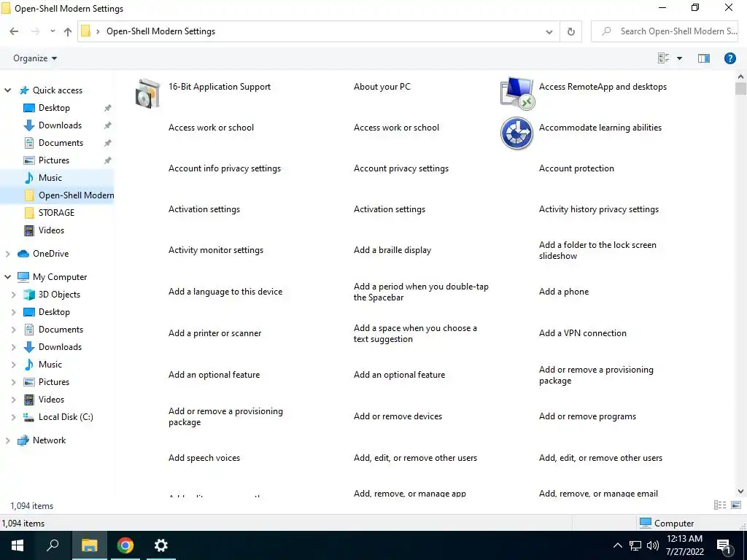Click File Explorer icon on taskbar
The height and width of the screenshot is (560, 747).
[x=89, y=545]
